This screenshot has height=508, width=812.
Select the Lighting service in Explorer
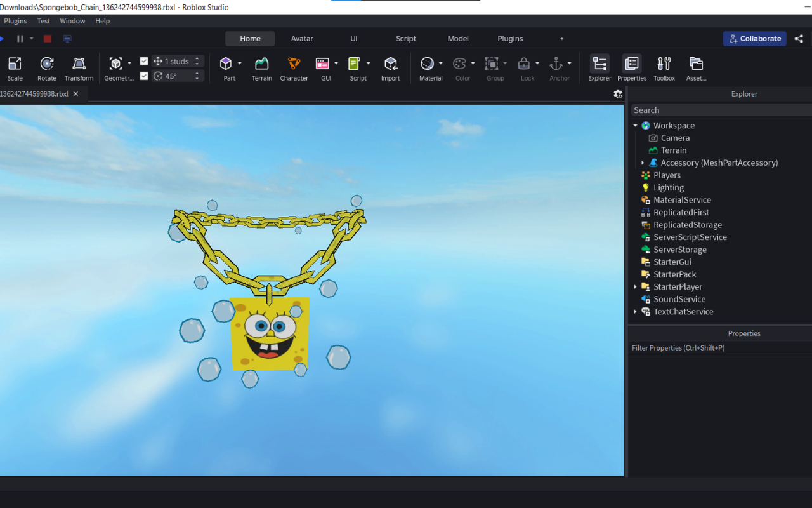tap(669, 188)
